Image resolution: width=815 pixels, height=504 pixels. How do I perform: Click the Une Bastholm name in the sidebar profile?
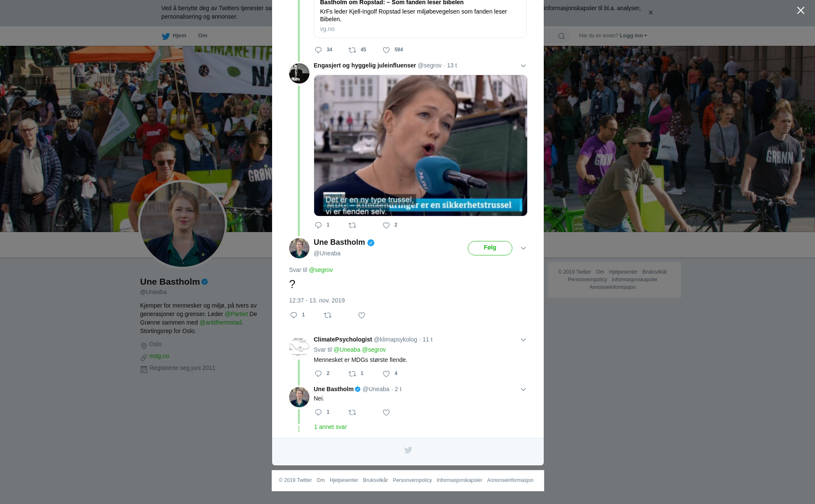pos(170,282)
